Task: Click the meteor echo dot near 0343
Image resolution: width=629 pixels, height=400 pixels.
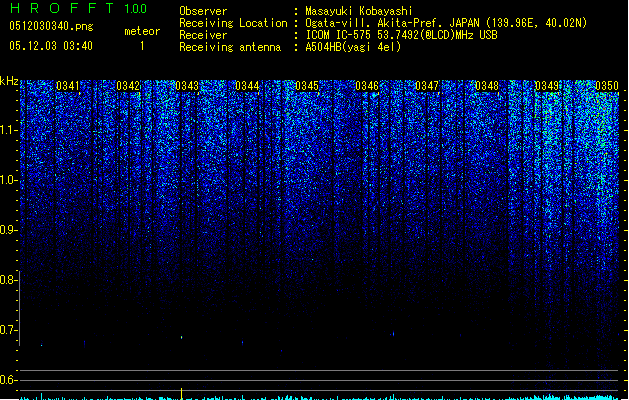Action: pyautogui.click(x=182, y=337)
